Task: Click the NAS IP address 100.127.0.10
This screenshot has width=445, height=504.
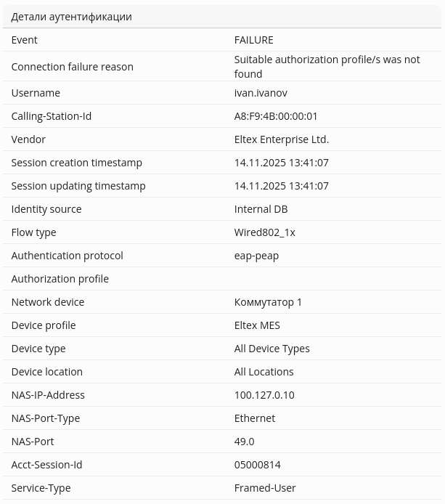Action: (264, 395)
